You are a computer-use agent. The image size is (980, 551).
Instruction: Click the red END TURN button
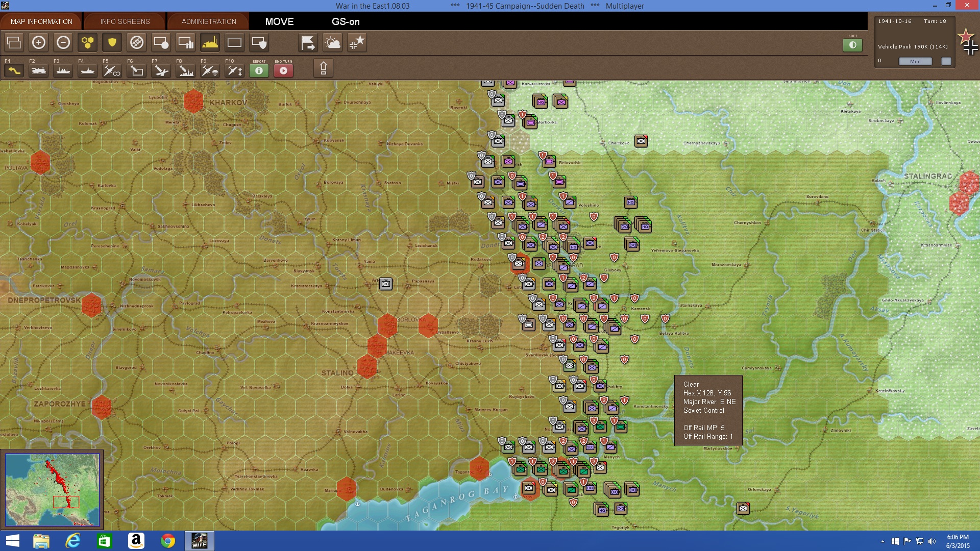point(284,70)
